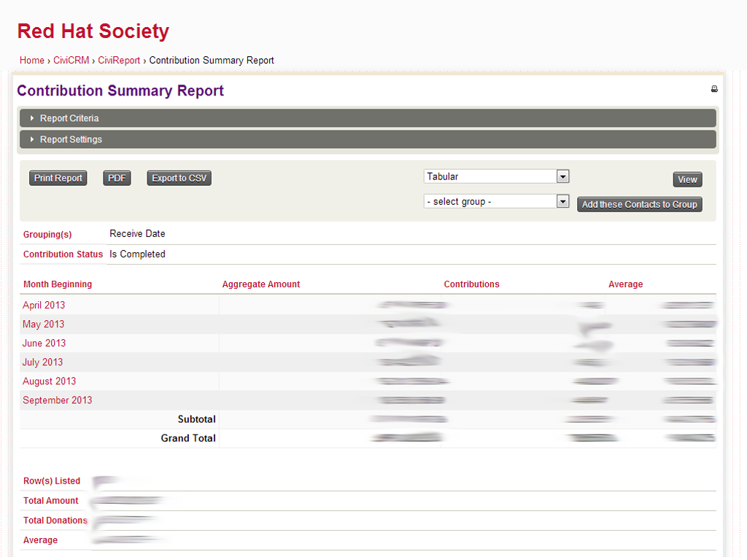Viewport: 747px width, 560px height.
Task: Generate a PDF of the report
Action: coord(117,177)
